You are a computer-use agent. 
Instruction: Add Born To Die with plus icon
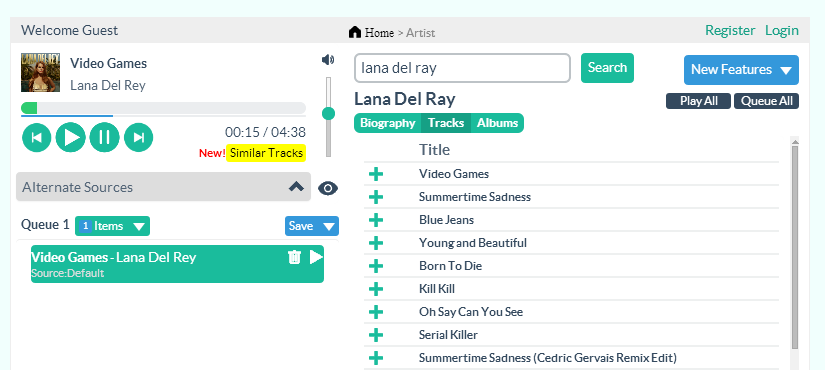click(x=376, y=266)
